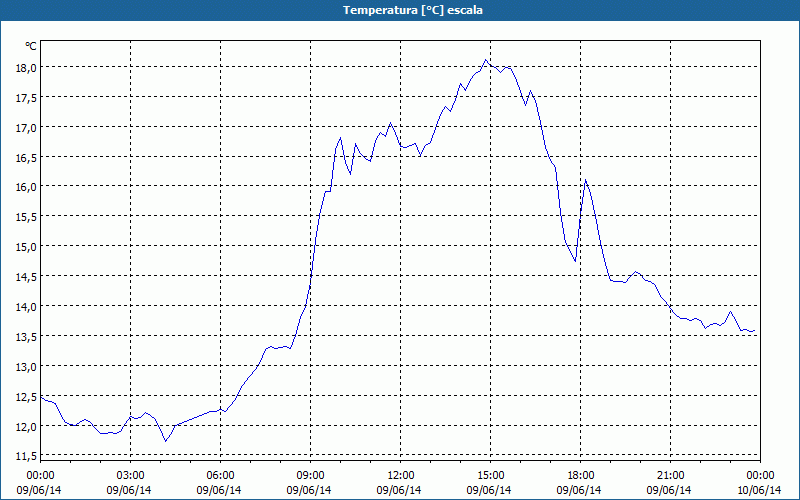Click the temperature peak near 15:00
The height and width of the screenshot is (500, 800).
point(486,60)
